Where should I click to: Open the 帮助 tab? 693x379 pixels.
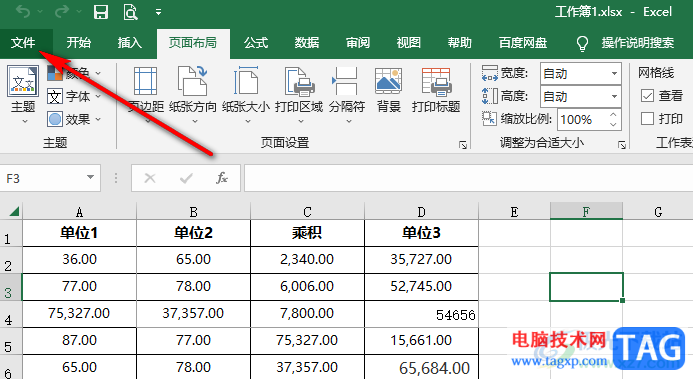[460, 43]
